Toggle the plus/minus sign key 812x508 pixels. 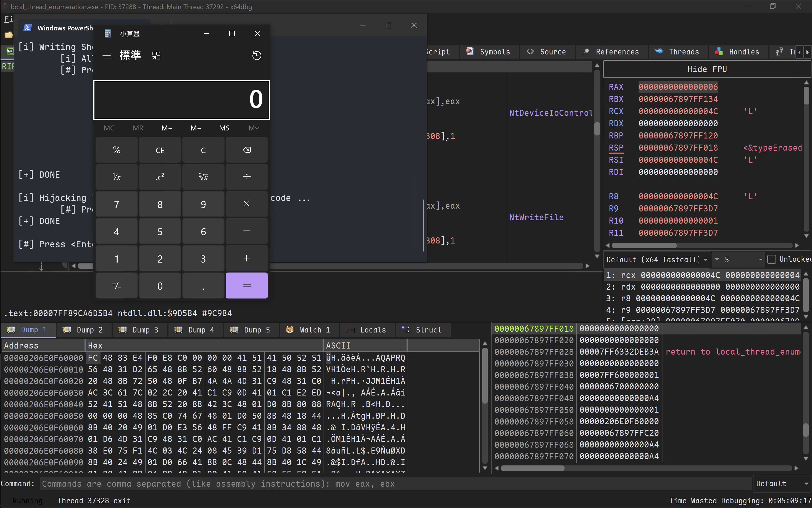click(117, 286)
